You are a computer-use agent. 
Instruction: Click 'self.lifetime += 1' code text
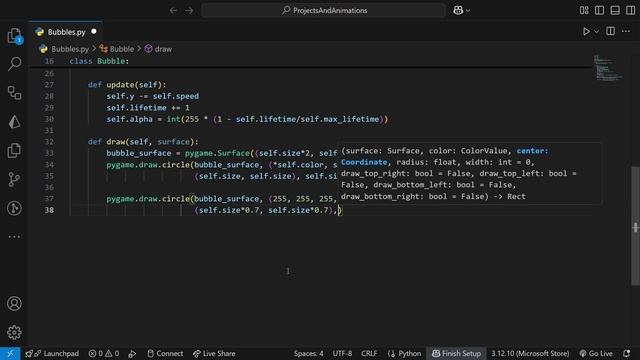[x=148, y=108]
